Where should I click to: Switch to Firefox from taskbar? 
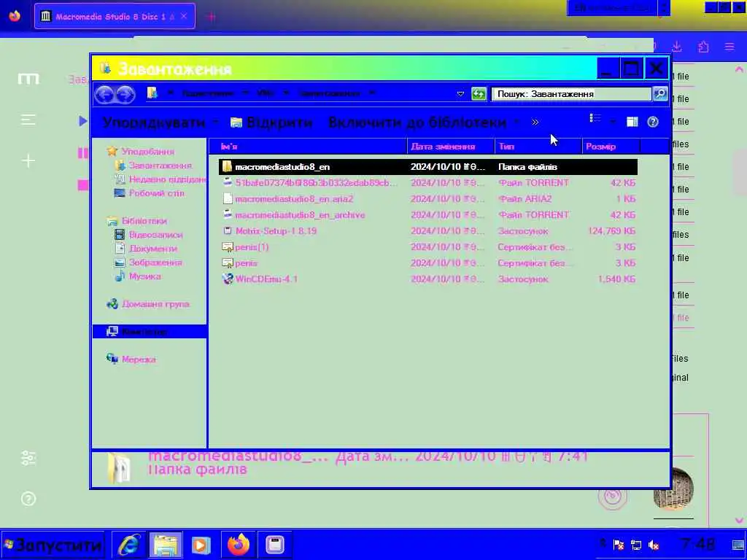(x=239, y=545)
